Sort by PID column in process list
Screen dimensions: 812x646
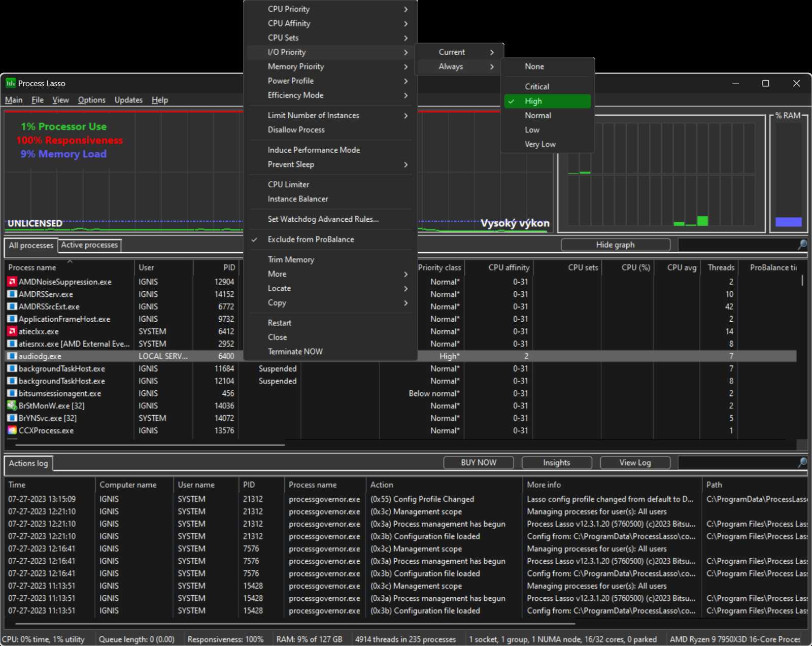tap(216, 267)
